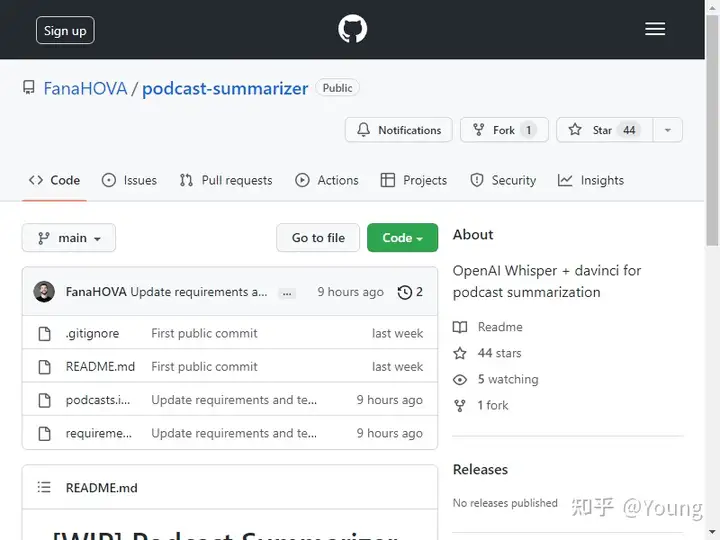Click the 9 hours ago commit timestamp
The image size is (720, 540).
pyautogui.click(x=350, y=292)
